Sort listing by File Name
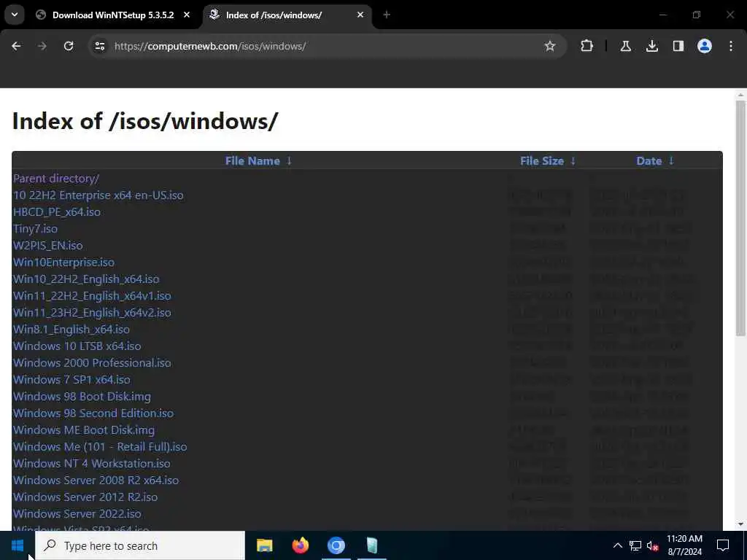The height and width of the screenshot is (560, 747). tap(252, 161)
